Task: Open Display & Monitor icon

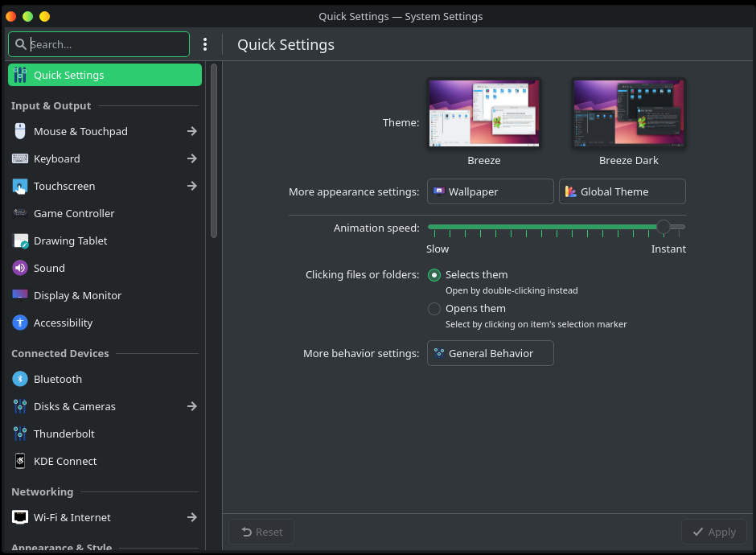Action: point(20,295)
